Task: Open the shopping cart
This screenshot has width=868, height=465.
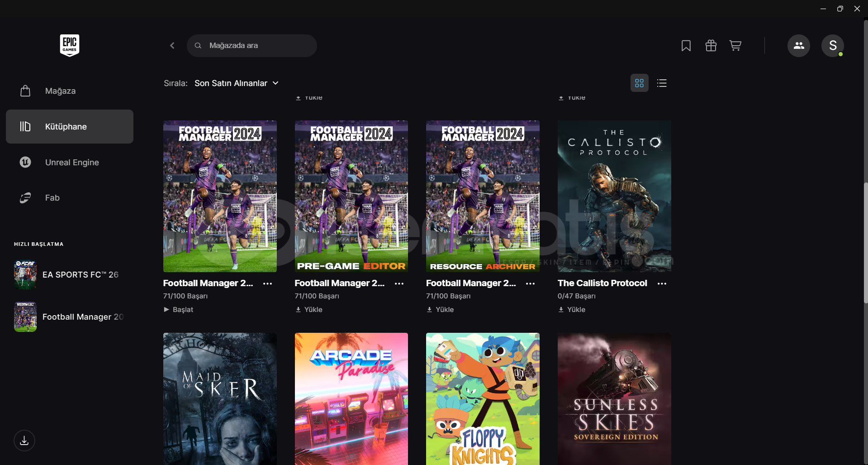Action: (735, 46)
